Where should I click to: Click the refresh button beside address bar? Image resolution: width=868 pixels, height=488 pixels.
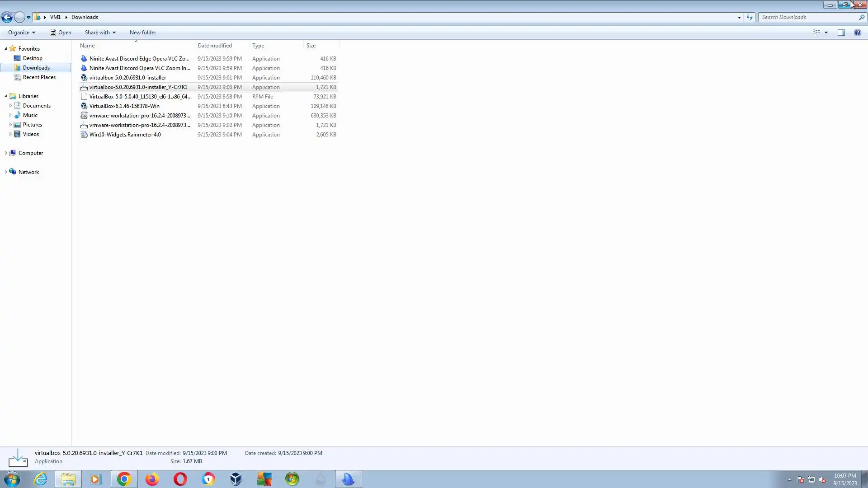pos(750,17)
